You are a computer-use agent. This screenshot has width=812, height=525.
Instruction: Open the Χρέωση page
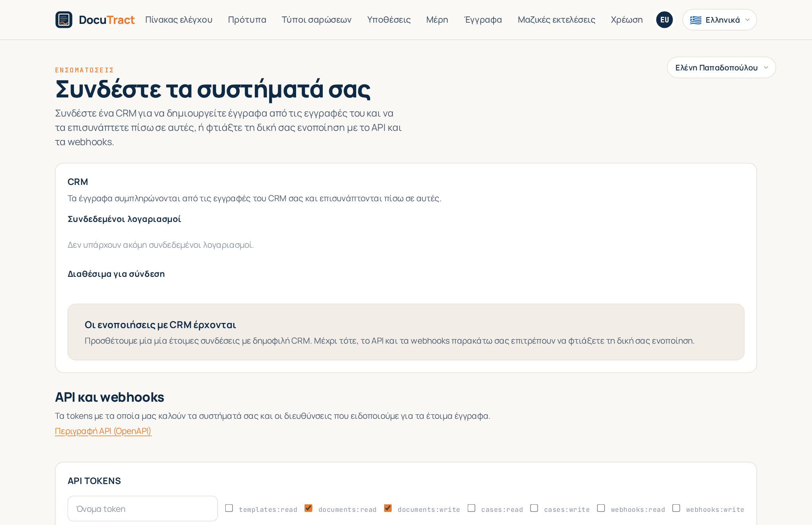click(x=627, y=20)
